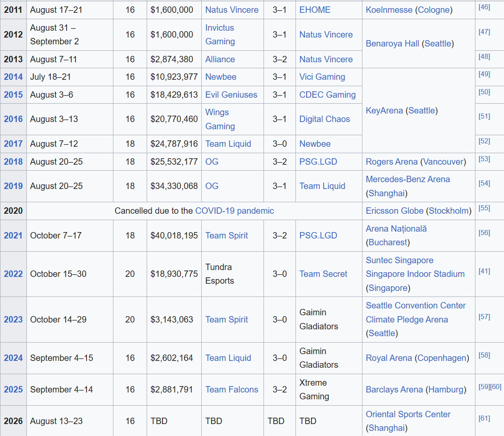Open the Team Spirit link in the 2023 row
This screenshot has width=504, height=436.
click(x=226, y=319)
